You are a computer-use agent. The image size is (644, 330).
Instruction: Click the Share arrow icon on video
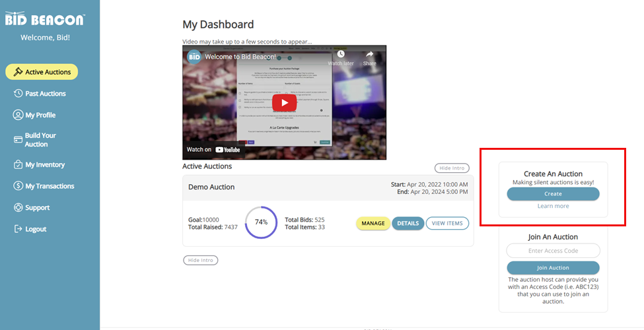369,54
